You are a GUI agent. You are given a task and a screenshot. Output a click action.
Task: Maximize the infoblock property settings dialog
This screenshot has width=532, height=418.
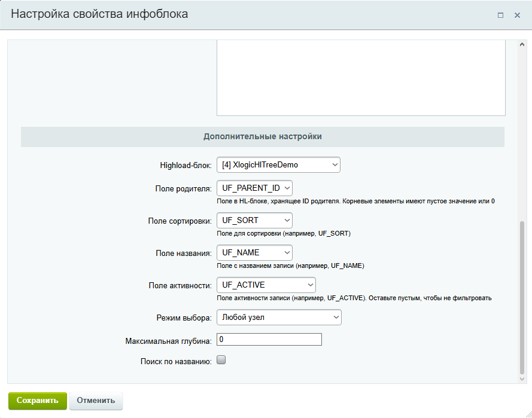[x=500, y=16]
